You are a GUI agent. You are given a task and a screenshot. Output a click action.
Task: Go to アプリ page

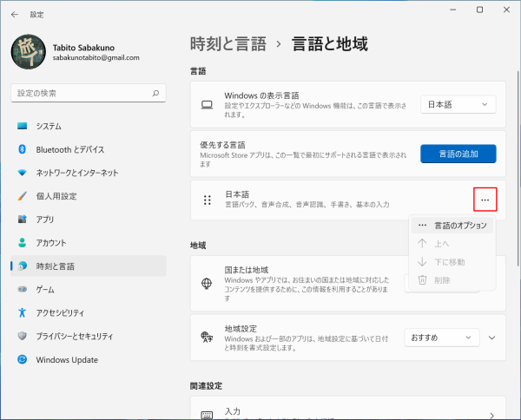(89, 220)
